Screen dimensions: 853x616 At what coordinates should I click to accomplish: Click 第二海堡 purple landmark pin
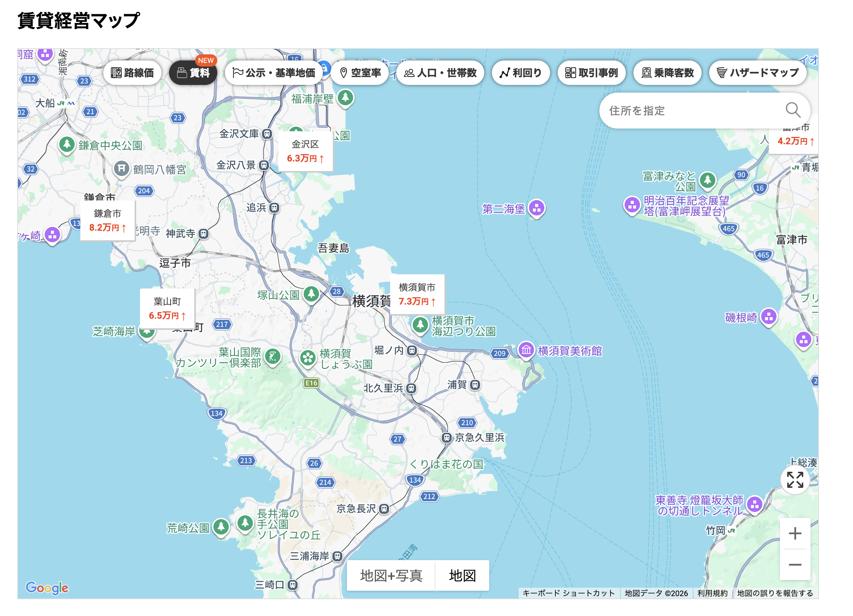pyautogui.click(x=537, y=208)
